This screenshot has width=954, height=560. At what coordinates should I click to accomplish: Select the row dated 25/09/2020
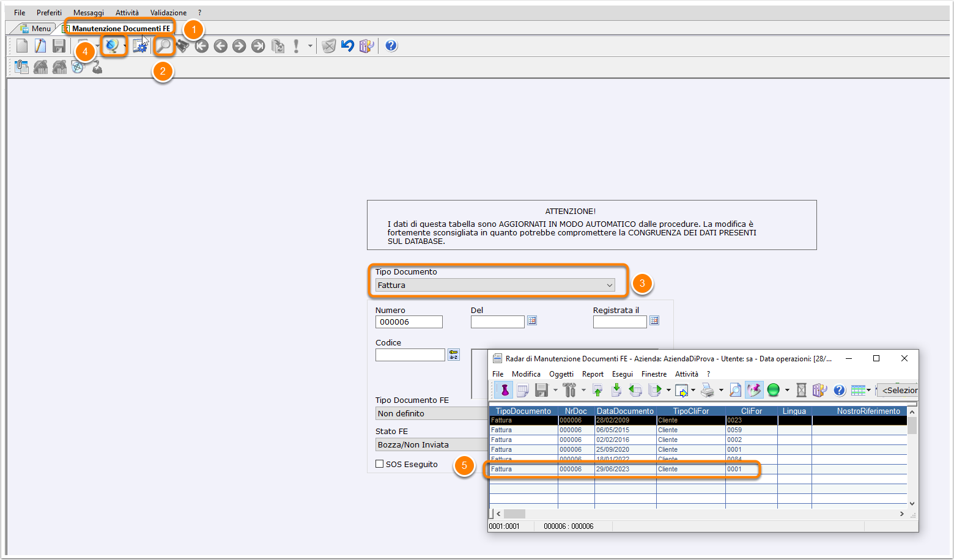click(698, 450)
